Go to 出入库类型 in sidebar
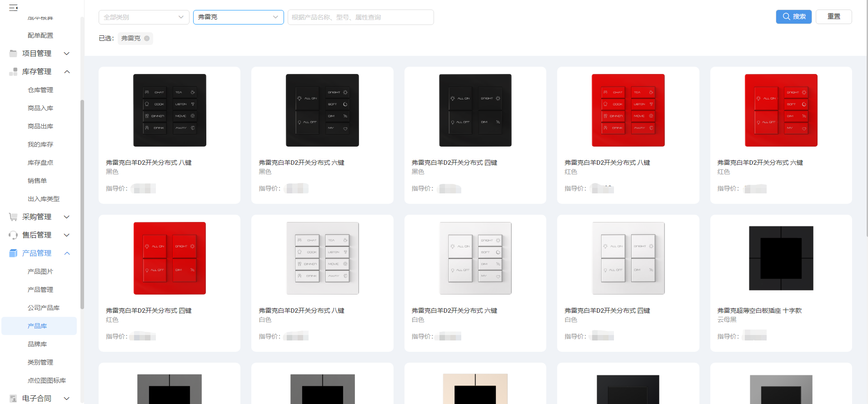The height and width of the screenshot is (404, 868). pos(44,199)
